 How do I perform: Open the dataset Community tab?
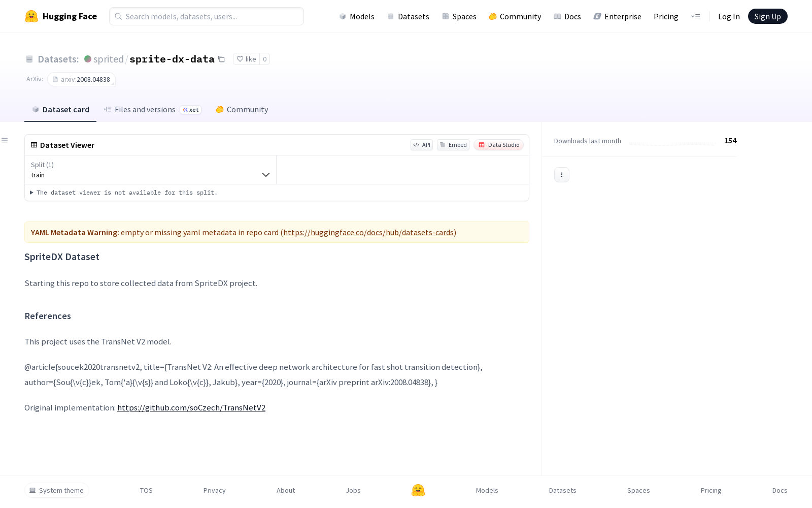pos(242,110)
